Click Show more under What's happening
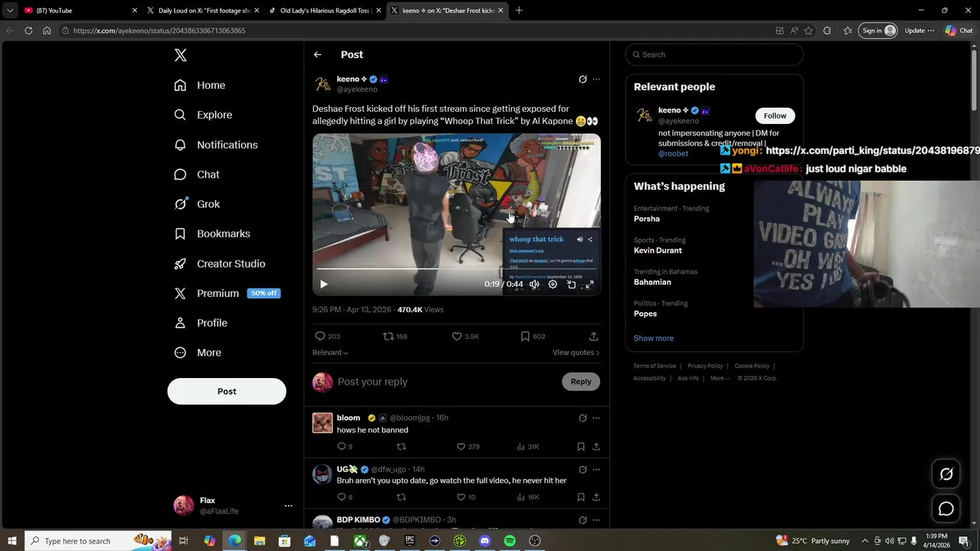Screen dimensions: 980x551 [654, 338]
